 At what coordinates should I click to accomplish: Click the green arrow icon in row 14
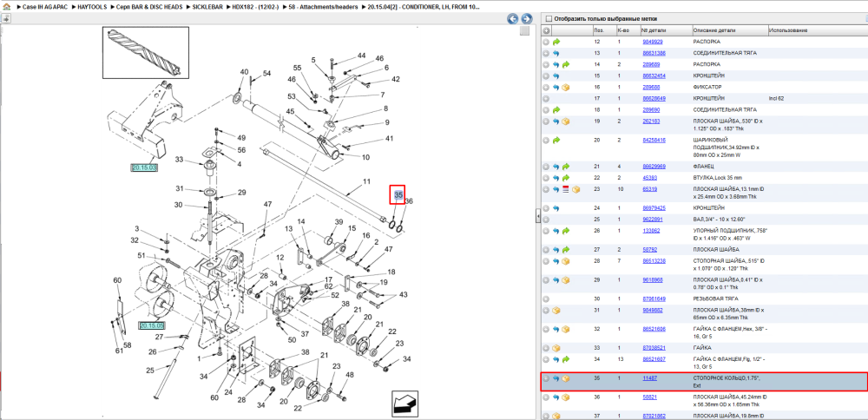pyautogui.click(x=566, y=65)
